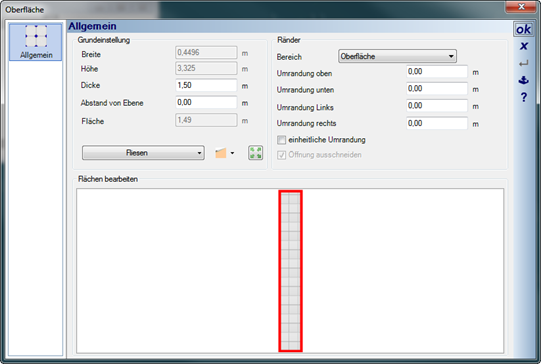Open help with the question mark icon
The height and width of the screenshot is (364, 541).
pyautogui.click(x=524, y=97)
